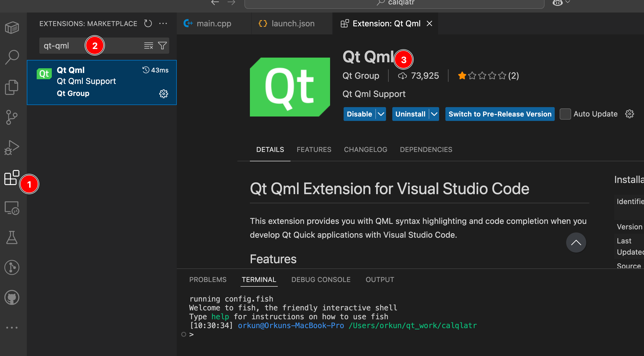
Task: Refresh the extensions marketplace list
Action: tap(148, 23)
